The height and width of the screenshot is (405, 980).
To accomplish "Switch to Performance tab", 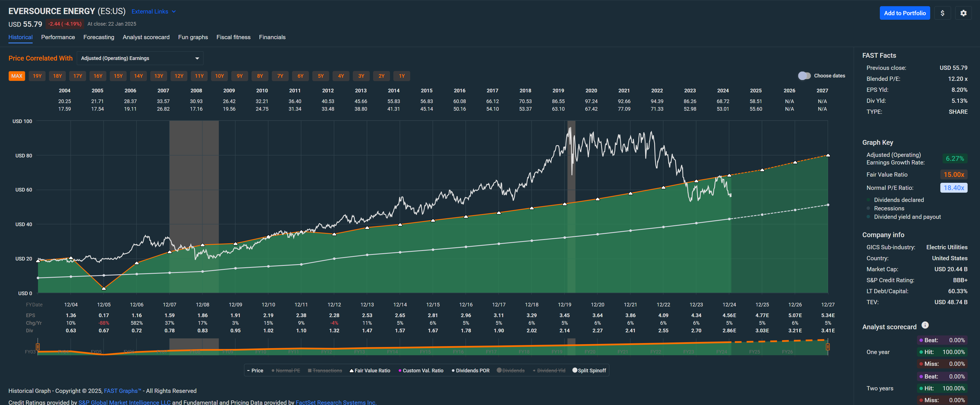I will click(x=58, y=37).
